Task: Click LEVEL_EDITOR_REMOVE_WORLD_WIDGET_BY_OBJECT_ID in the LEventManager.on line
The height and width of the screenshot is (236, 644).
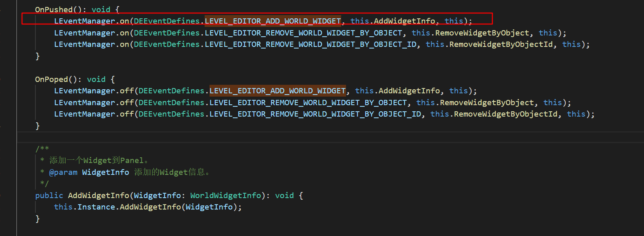Action: [311, 44]
